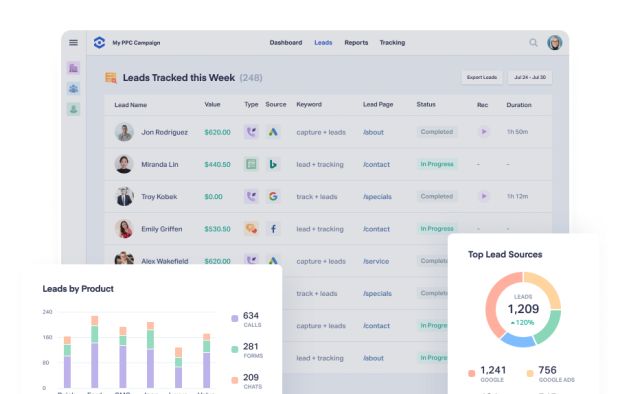Select the 1h 12m duration cell

coord(517,196)
